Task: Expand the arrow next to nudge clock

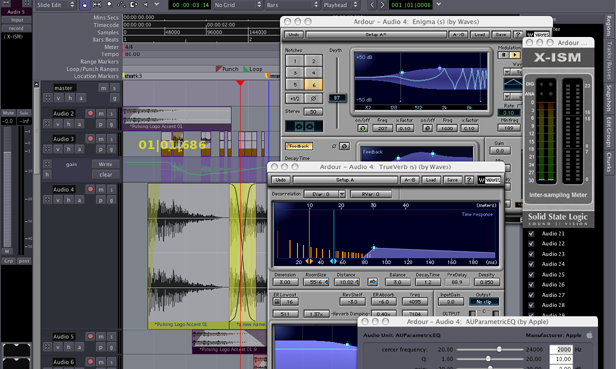Action: click(439, 4)
